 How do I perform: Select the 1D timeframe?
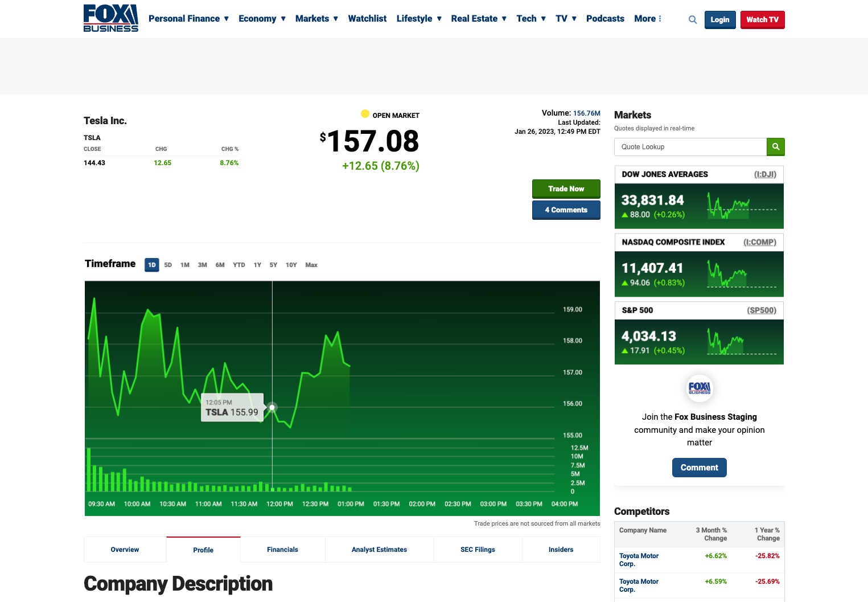tap(152, 265)
